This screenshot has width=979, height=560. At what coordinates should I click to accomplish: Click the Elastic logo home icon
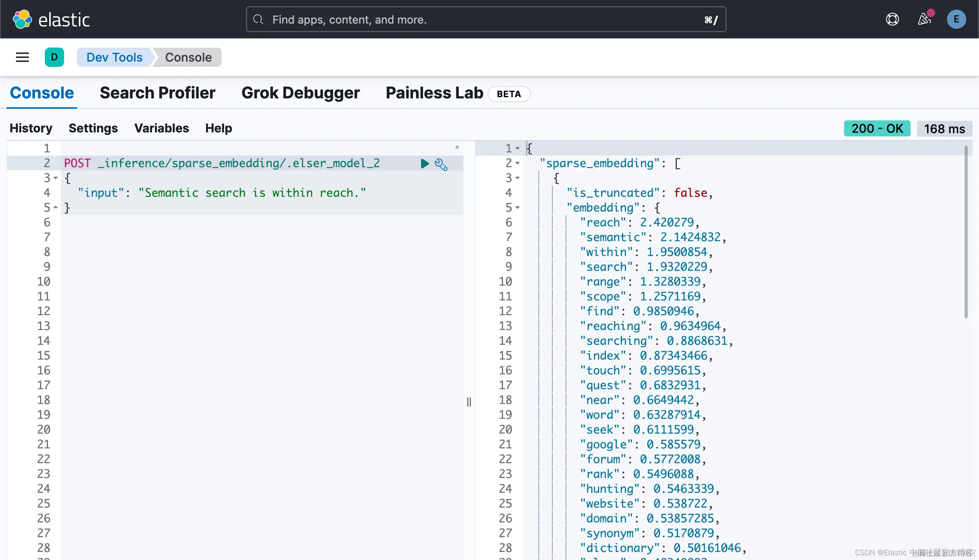[x=22, y=19]
